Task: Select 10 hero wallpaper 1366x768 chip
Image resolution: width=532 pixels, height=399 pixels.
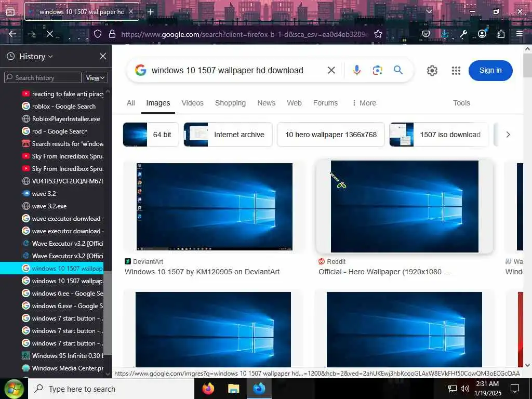Action: [331, 135]
